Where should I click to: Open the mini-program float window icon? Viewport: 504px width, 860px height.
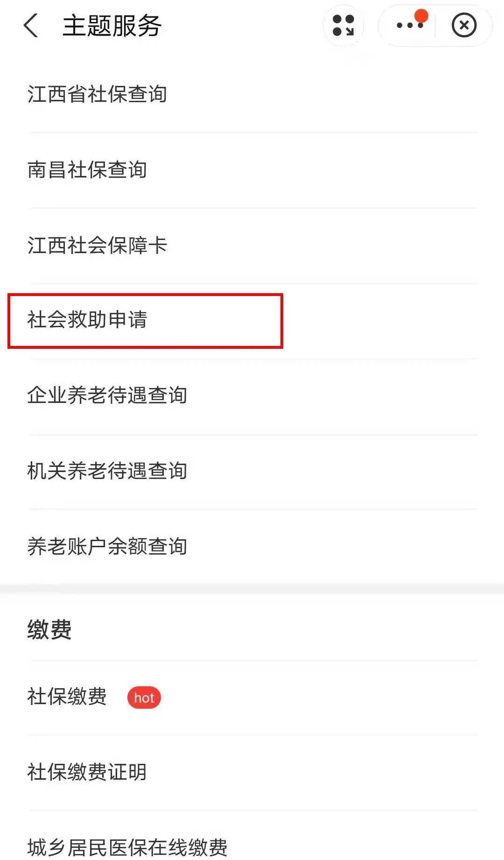click(343, 26)
